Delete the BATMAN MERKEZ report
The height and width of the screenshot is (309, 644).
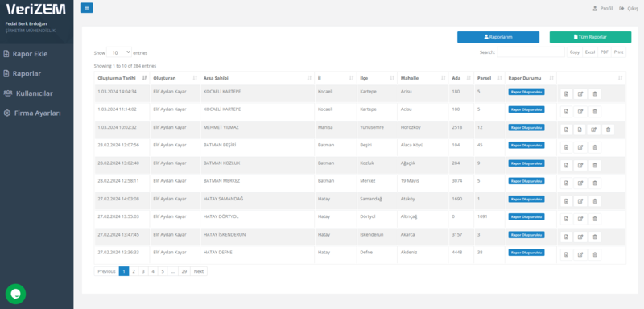pyautogui.click(x=595, y=183)
